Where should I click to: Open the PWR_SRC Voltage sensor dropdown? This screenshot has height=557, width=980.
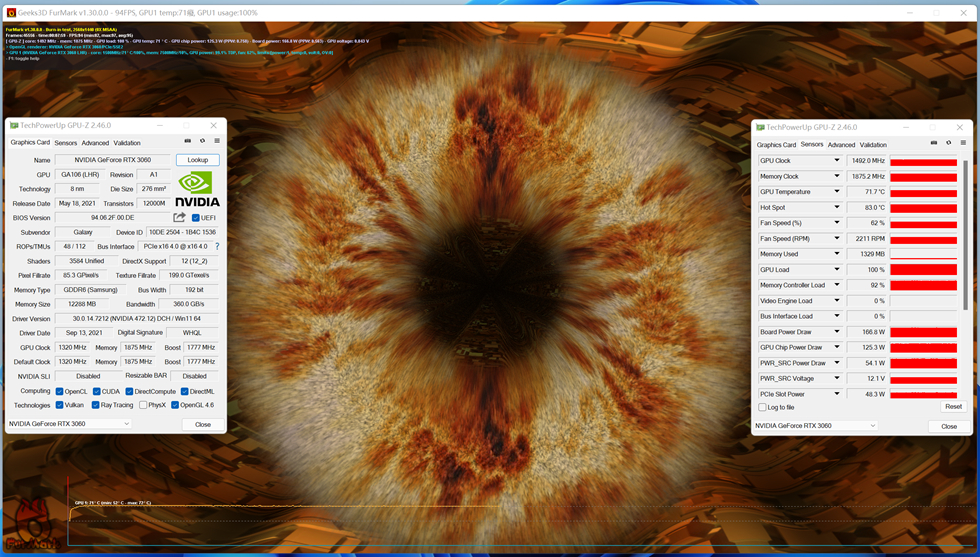point(836,378)
